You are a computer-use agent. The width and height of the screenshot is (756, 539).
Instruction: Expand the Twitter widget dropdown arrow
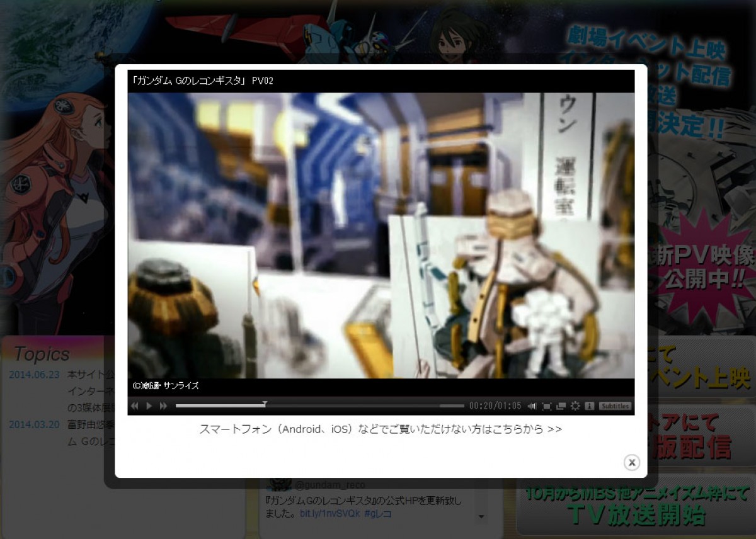482,517
